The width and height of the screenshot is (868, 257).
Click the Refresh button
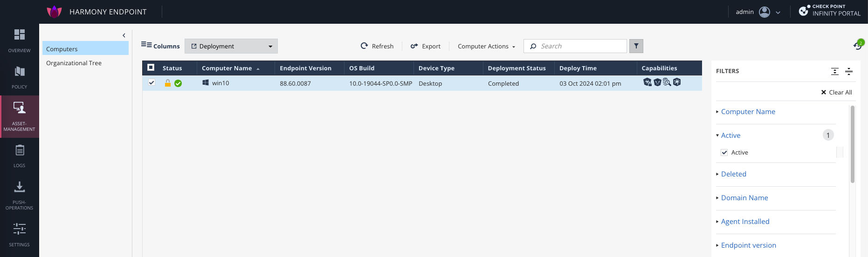click(x=377, y=46)
